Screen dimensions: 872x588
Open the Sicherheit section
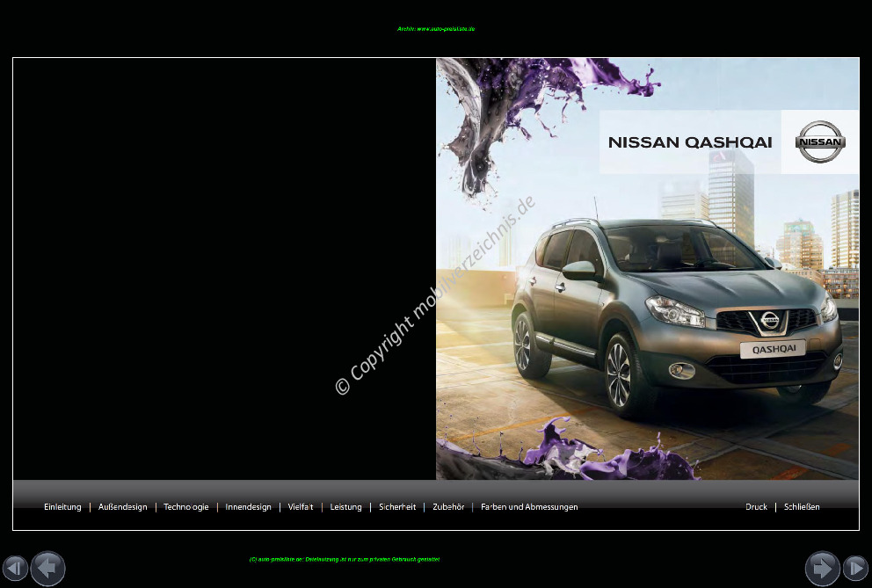(x=397, y=507)
